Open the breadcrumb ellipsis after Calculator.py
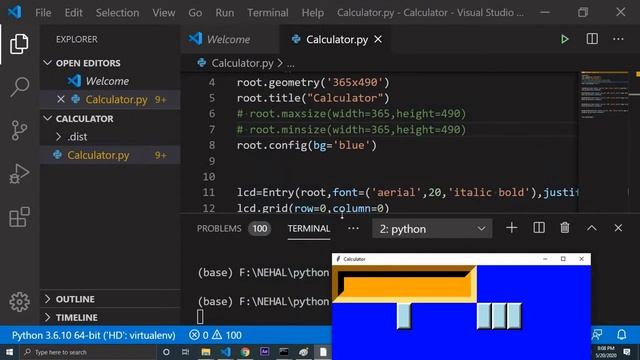 (290, 64)
